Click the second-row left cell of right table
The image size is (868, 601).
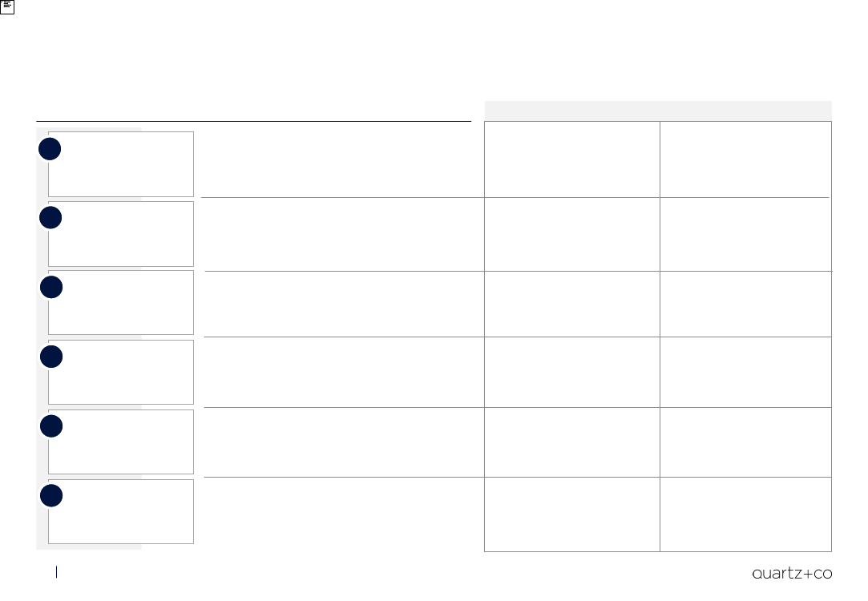tap(571, 234)
